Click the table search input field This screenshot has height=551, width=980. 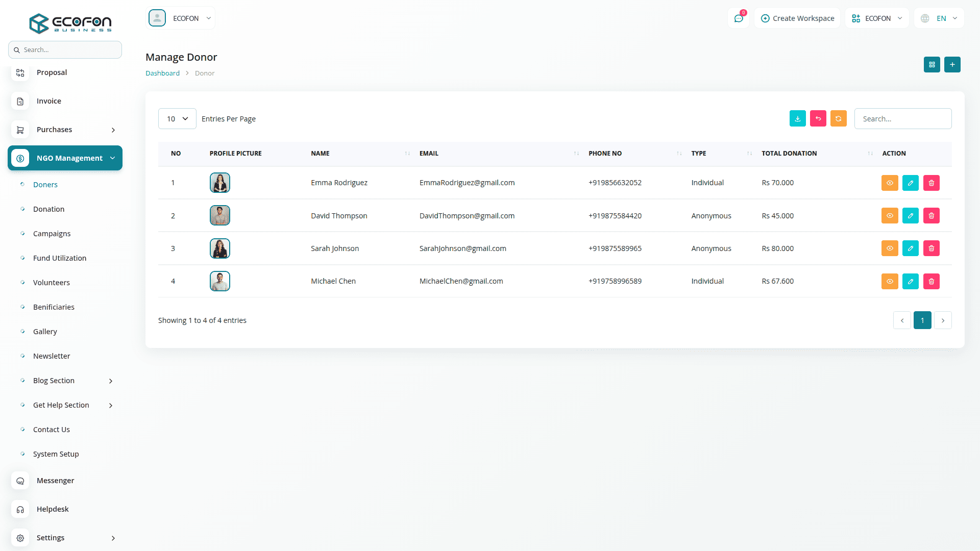pos(902,119)
